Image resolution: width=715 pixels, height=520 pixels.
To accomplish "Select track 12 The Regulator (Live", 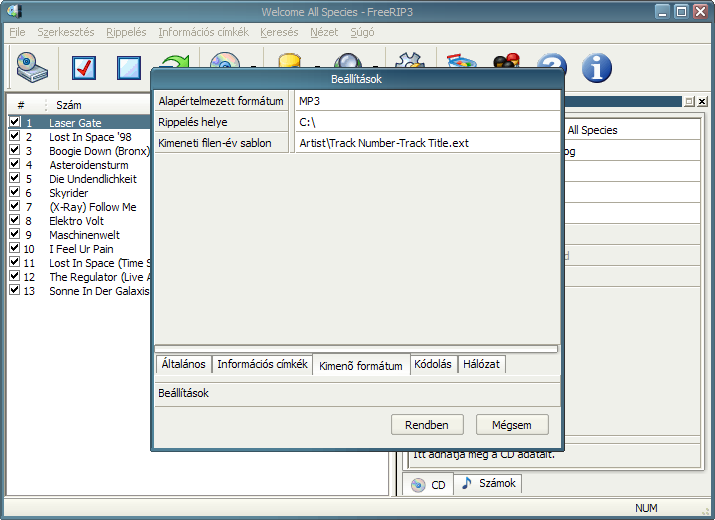I will coord(99,277).
